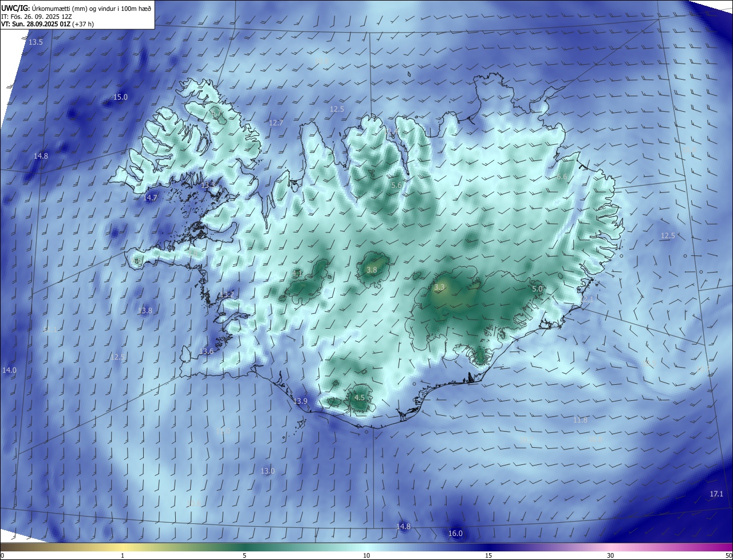Click the 3.3 minimum value label
The image size is (733, 560).
pos(440,287)
